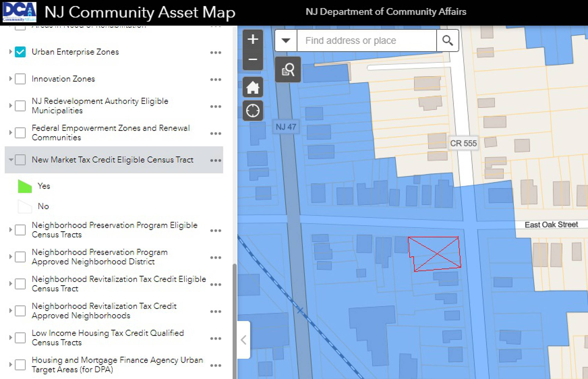Screen dimensions: 588x379
Task: Zoom out on the map
Action: tap(253, 59)
